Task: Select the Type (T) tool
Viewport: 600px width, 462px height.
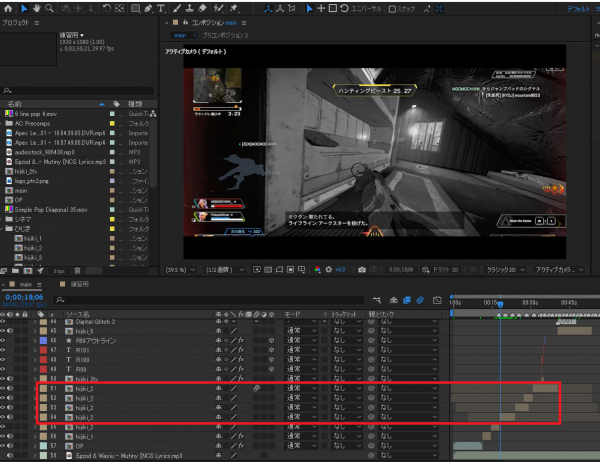Action: click(x=161, y=8)
